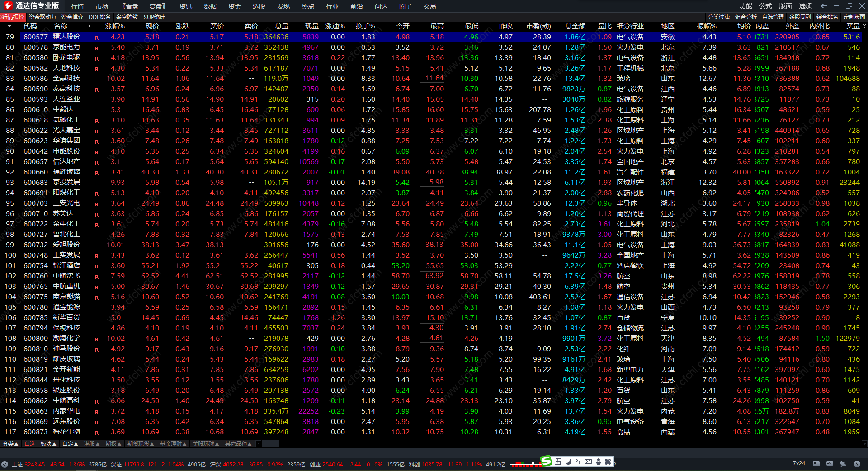Click the lightning bolt status icon
This screenshot has width=868, height=471.
tap(857, 464)
